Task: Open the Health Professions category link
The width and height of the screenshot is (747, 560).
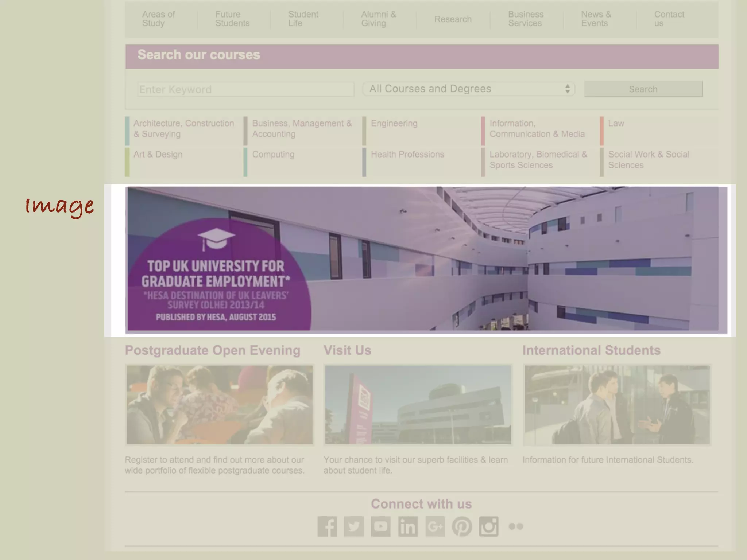Action: click(x=407, y=155)
